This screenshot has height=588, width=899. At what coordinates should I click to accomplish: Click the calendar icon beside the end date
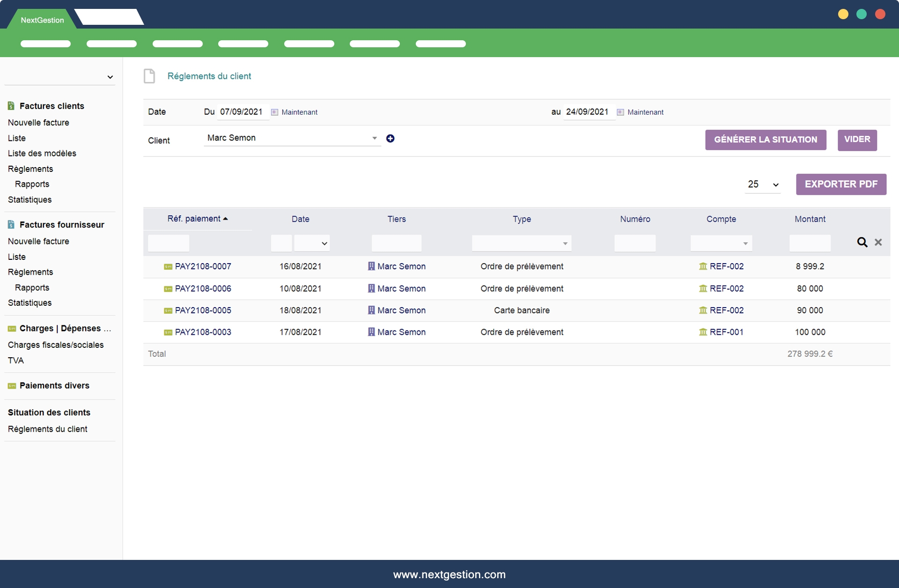tap(620, 112)
